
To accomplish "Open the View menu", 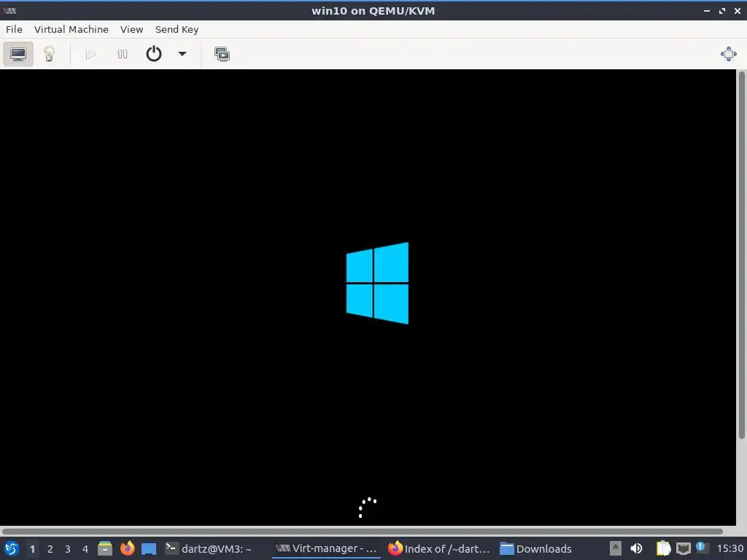I will click(x=131, y=29).
